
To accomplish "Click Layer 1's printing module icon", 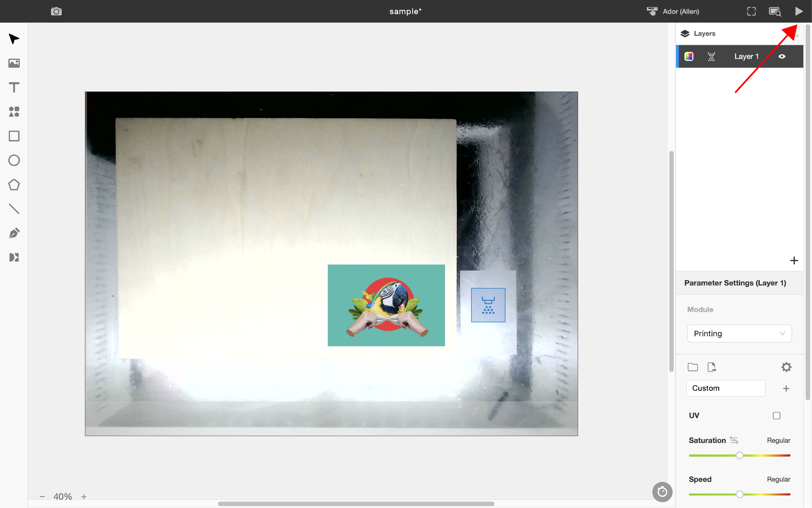I will pyautogui.click(x=711, y=56).
